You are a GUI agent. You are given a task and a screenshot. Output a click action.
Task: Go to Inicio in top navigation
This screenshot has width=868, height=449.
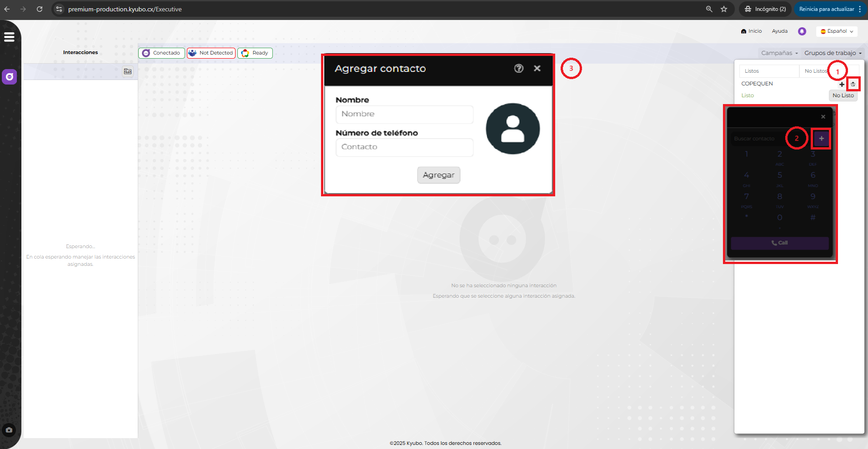point(751,31)
